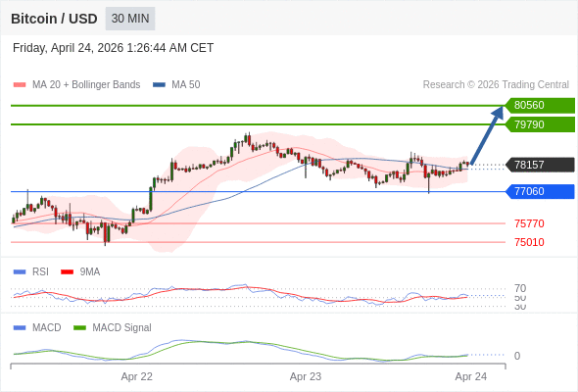578x392 pixels.
Task: Click the Bitcoin / USD title
Action: click(x=54, y=19)
